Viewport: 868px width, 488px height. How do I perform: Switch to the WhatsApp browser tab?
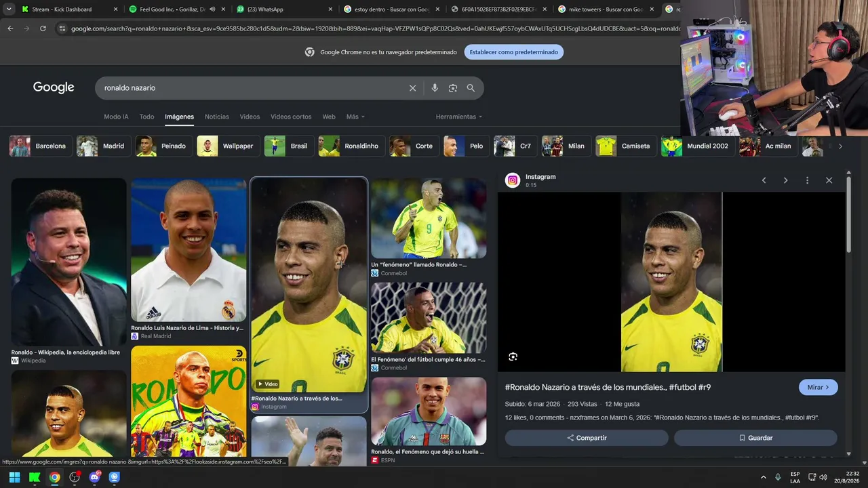pos(283,9)
